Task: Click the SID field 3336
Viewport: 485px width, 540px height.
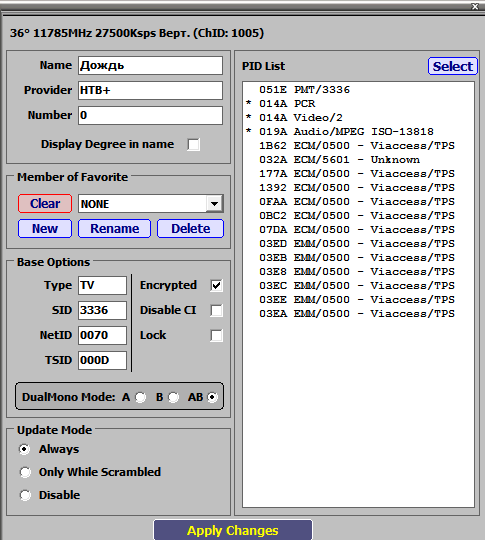Action: [x=102, y=310]
